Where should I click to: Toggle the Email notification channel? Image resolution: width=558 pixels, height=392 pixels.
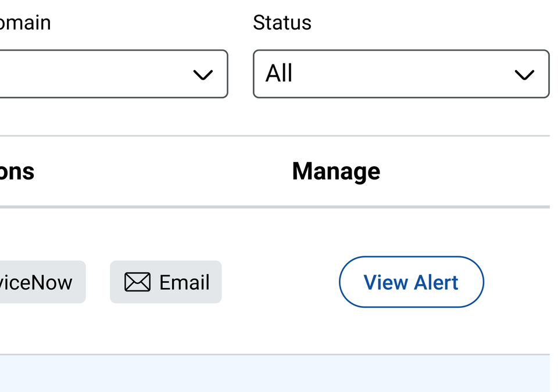tap(166, 282)
